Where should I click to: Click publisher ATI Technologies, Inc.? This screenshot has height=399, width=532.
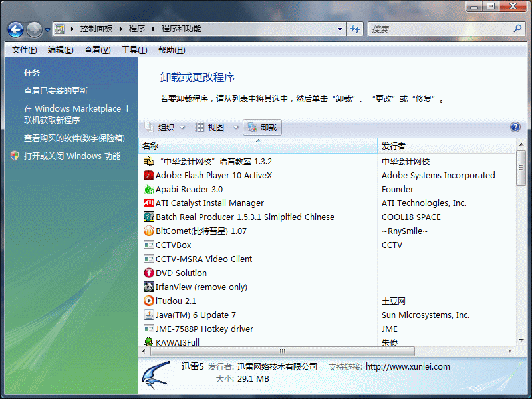(424, 203)
